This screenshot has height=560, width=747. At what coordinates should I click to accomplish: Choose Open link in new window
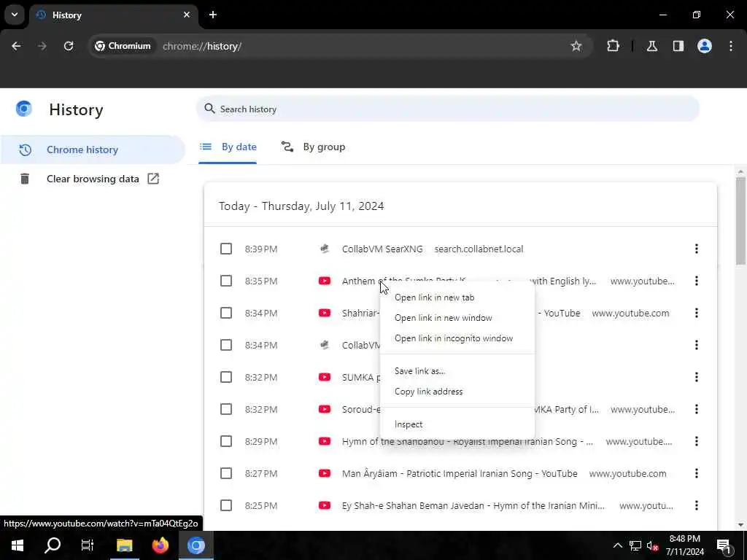(457, 318)
